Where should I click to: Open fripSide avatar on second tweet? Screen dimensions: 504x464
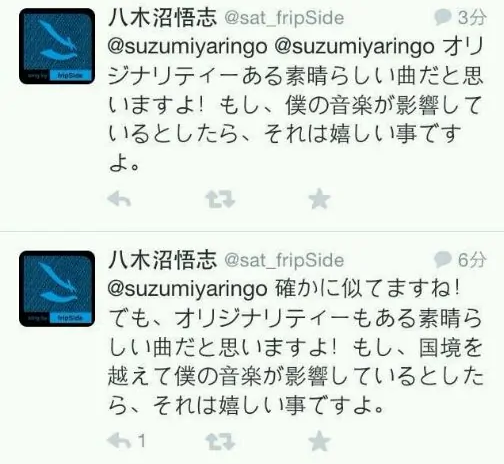57,289
